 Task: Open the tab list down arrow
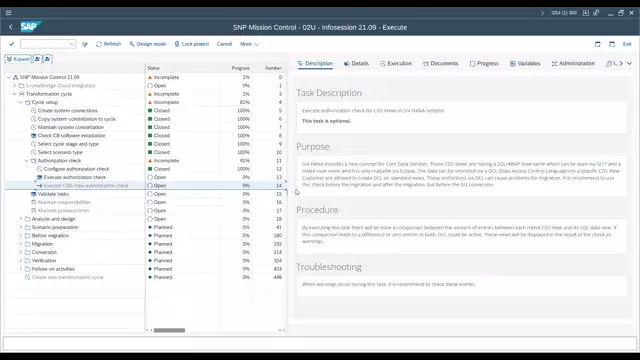[629, 64]
